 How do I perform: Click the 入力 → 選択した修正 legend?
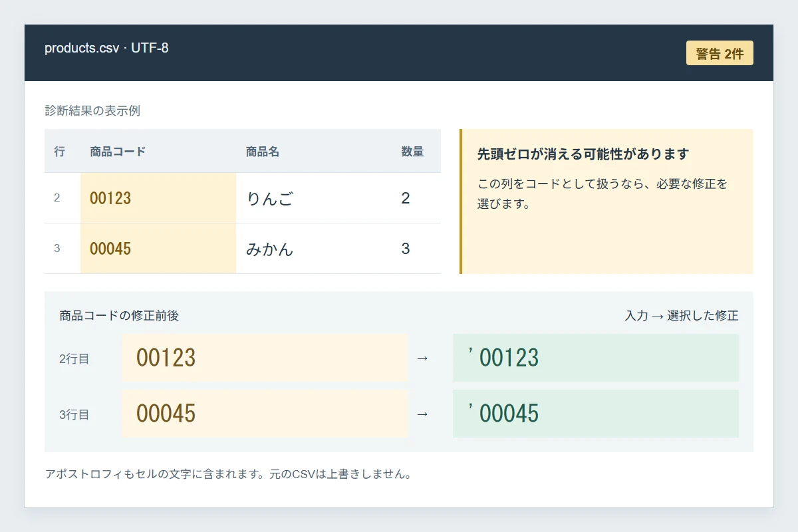coord(682,316)
